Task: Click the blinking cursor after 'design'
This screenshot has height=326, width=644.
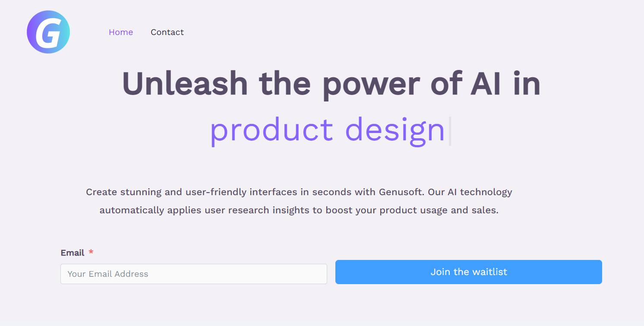Action: click(450, 131)
